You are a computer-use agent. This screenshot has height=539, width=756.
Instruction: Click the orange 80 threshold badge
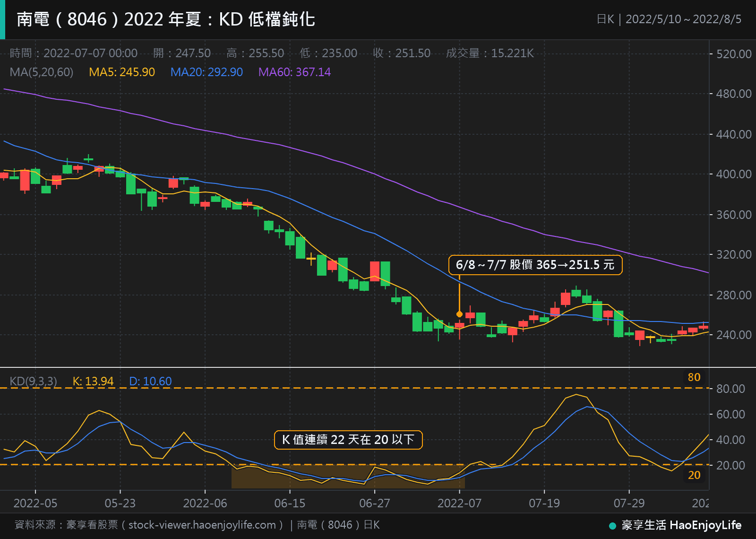pyautogui.click(x=694, y=377)
